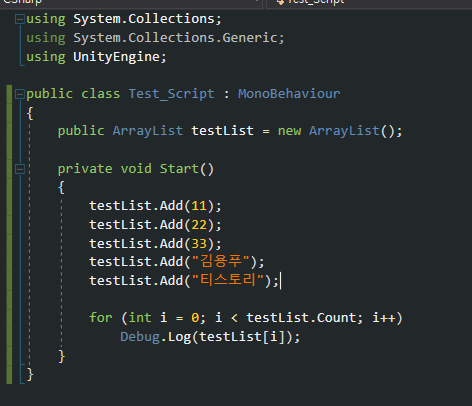The height and width of the screenshot is (406, 472).
Task: Click testList.Count in loop condition
Action: (301, 318)
